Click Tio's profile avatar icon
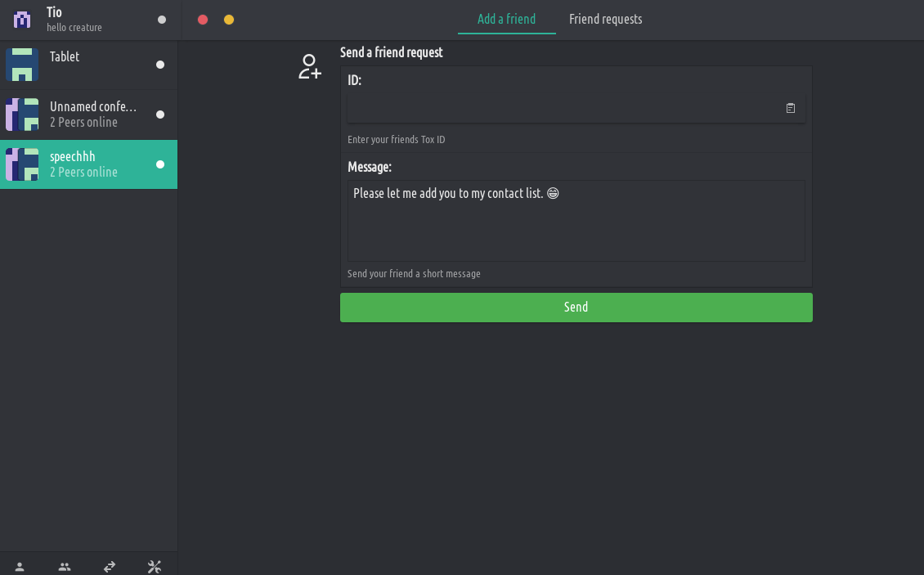The width and height of the screenshot is (924, 575). click(x=22, y=19)
